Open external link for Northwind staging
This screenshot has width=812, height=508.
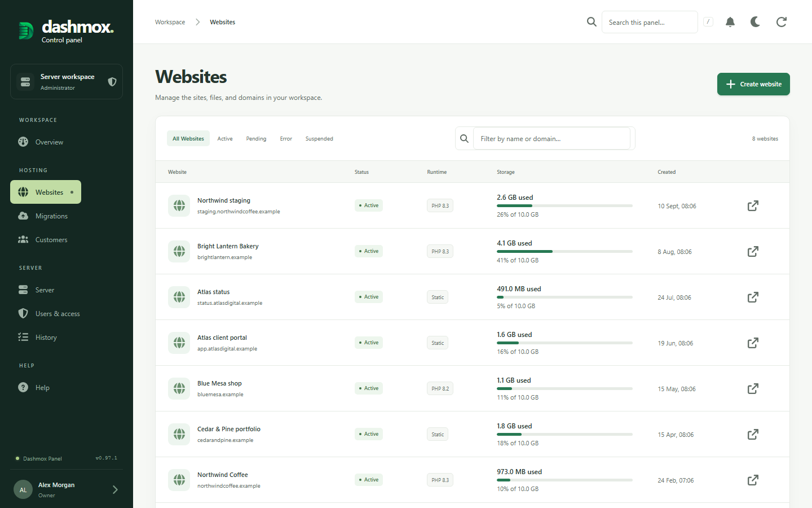click(753, 206)
